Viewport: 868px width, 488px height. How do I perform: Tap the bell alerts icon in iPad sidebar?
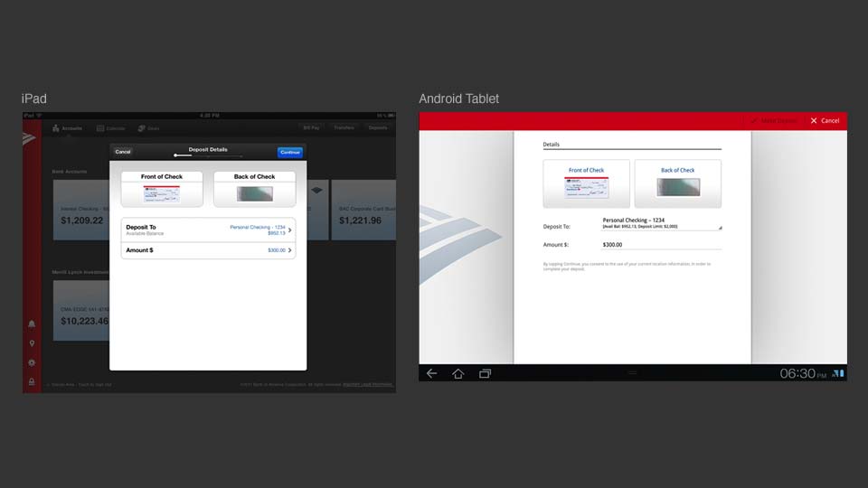(32, 324)
